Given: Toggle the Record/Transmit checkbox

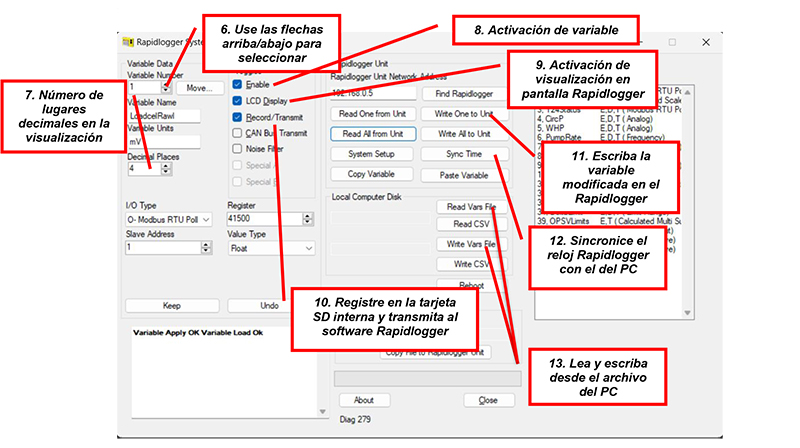Looking at the screenshot, I should [x=237, y=117].
